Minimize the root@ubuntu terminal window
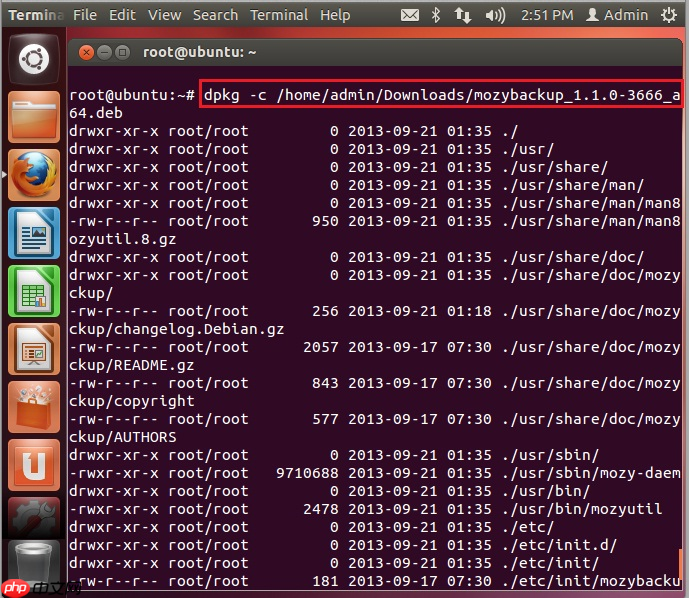 [x=104, y=53]
